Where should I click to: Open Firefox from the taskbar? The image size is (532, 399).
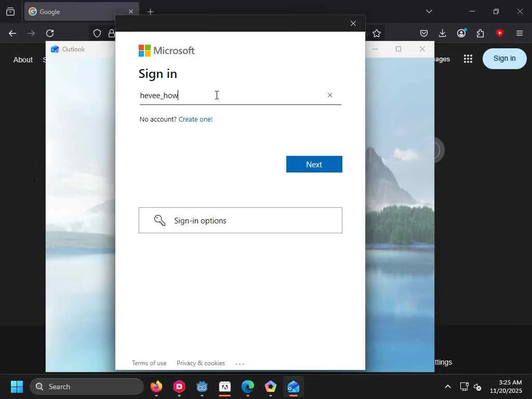point(156,387)
